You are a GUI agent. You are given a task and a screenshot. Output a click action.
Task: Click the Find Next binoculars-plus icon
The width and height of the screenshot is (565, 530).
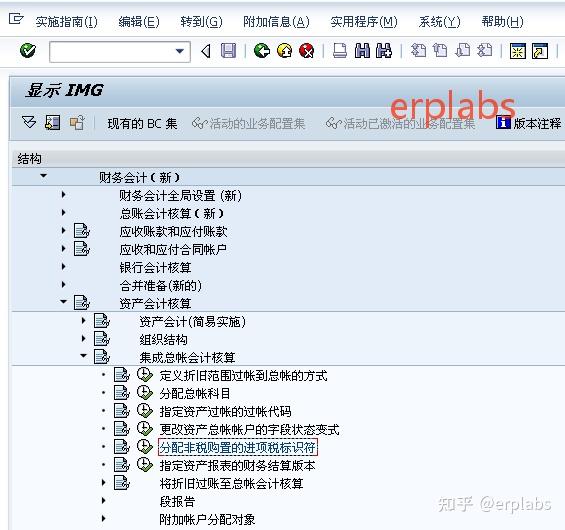coord(384,51)
